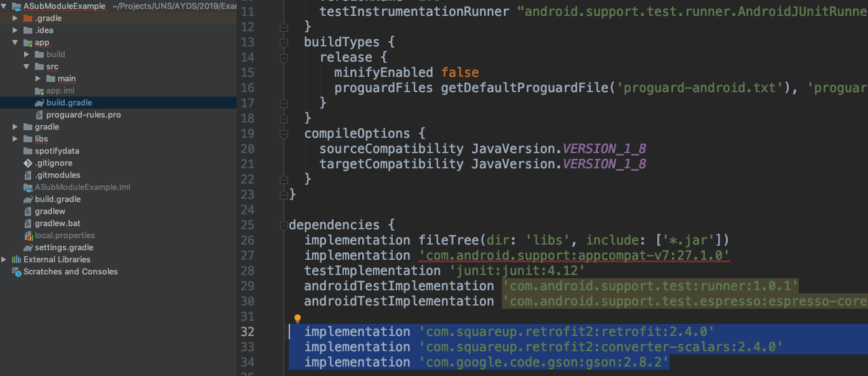Expand the main folder arrow
Viewport: 868px width, 376px height.
[38, 79]
